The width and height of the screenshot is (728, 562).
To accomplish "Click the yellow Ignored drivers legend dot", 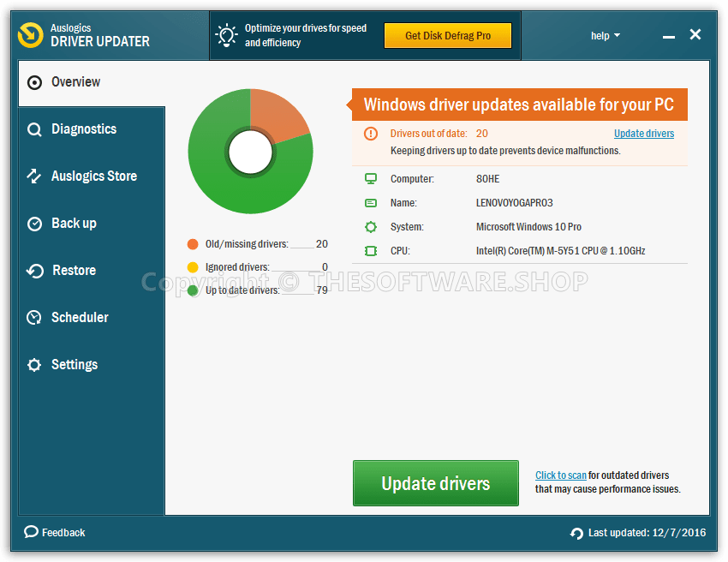I will click(x=193, y=267).
